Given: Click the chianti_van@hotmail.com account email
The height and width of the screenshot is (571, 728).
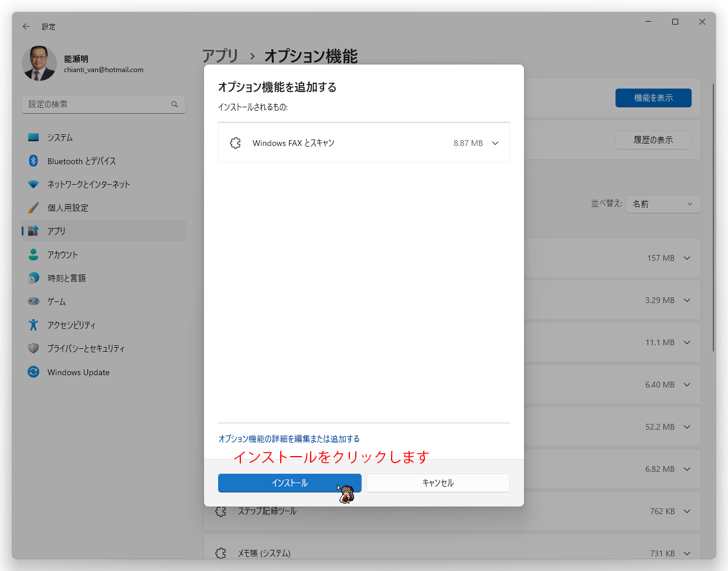Looking at the screenshot, I should point(104,70).
